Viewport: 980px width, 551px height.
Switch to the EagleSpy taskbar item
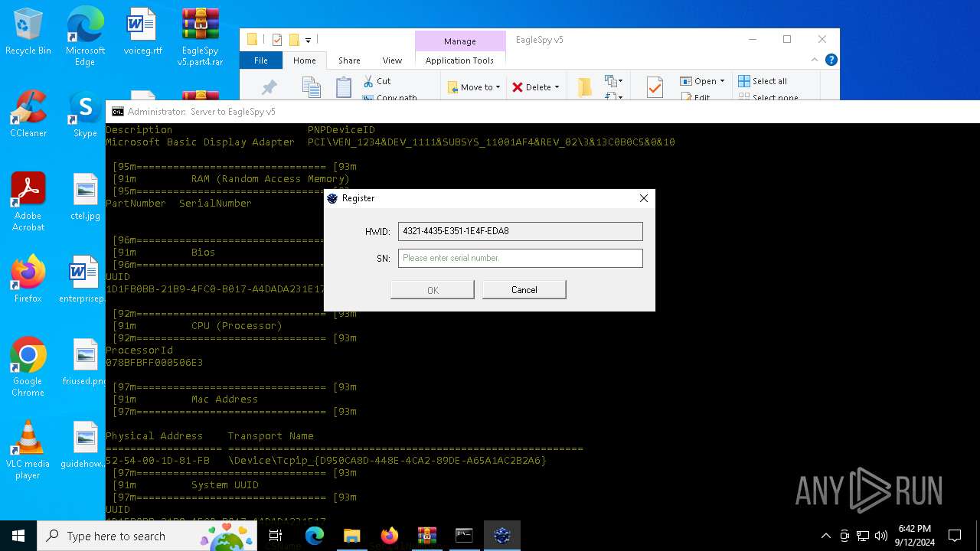click(502, 536)
